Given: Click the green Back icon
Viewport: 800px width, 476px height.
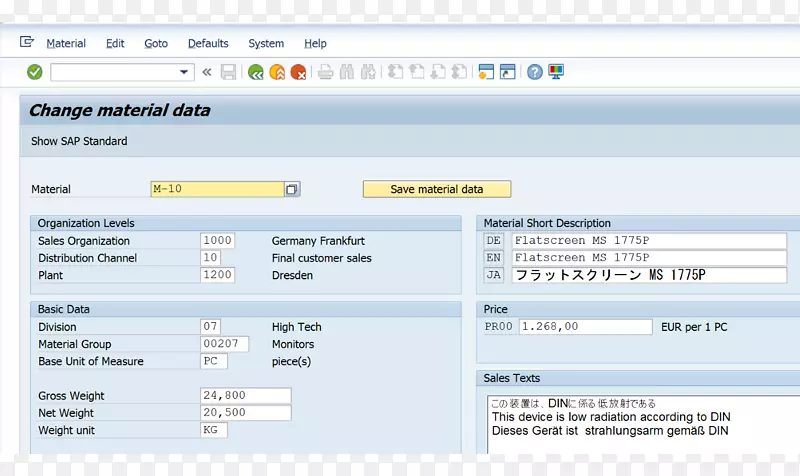Looking at the screenshot, I should [x=256, y=72].
